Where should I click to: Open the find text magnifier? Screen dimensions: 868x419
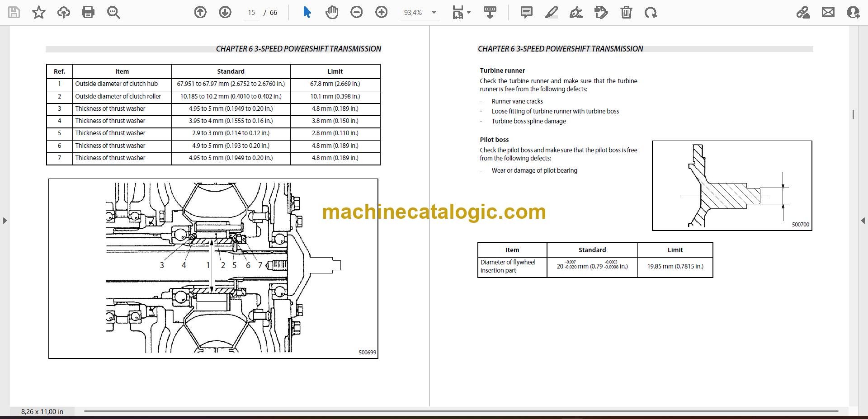coord(113,12)
